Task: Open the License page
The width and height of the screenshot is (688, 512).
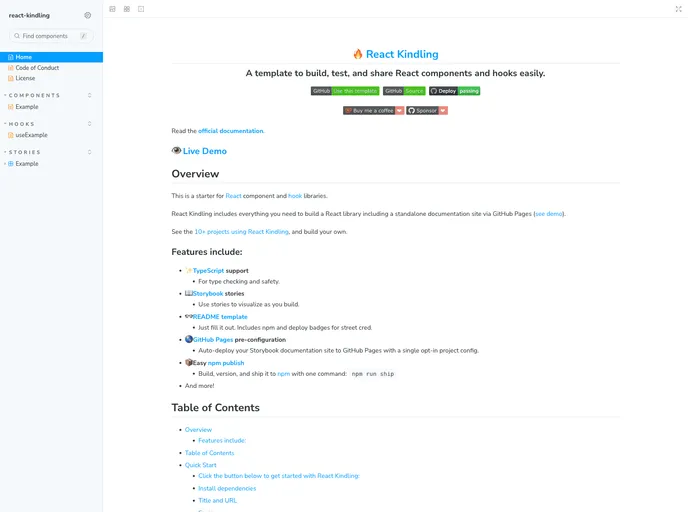Action: (x=25, y=78)
